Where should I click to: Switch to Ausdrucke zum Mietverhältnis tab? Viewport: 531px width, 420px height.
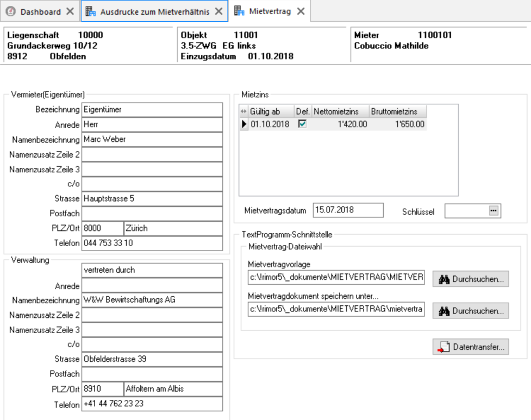coord(154,11)
